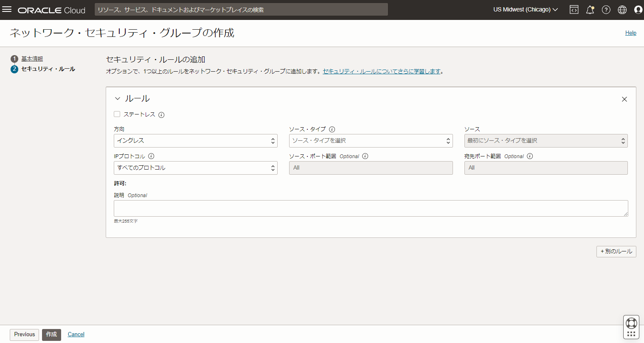Image resolution: width=644 pixels, height=343 pixels.
Task: Open the language globe menu
Action: (622, 10)
